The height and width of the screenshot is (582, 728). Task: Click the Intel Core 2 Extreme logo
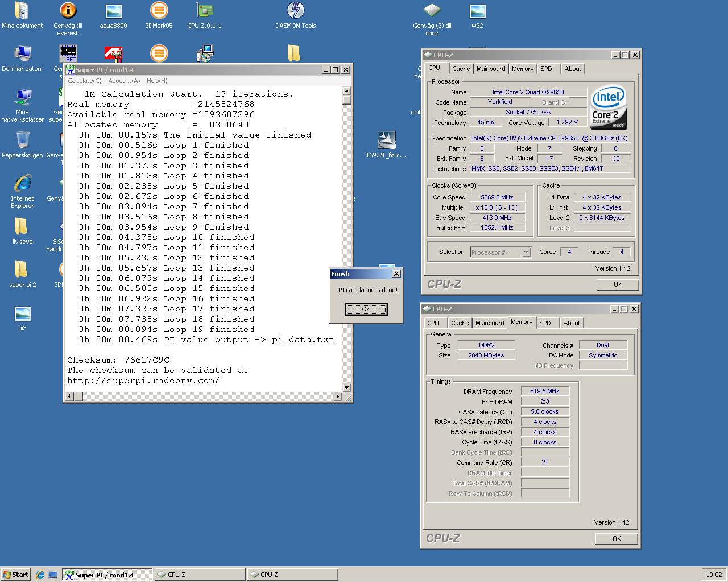609,107
